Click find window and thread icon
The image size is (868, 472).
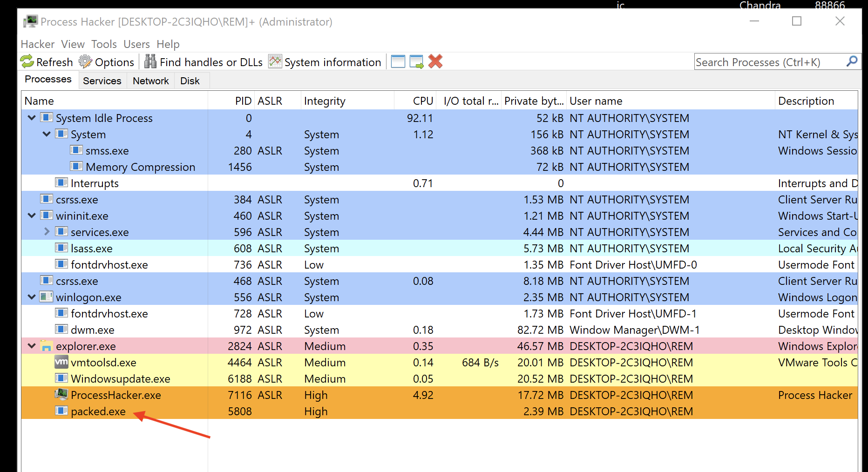click(417, 61)
